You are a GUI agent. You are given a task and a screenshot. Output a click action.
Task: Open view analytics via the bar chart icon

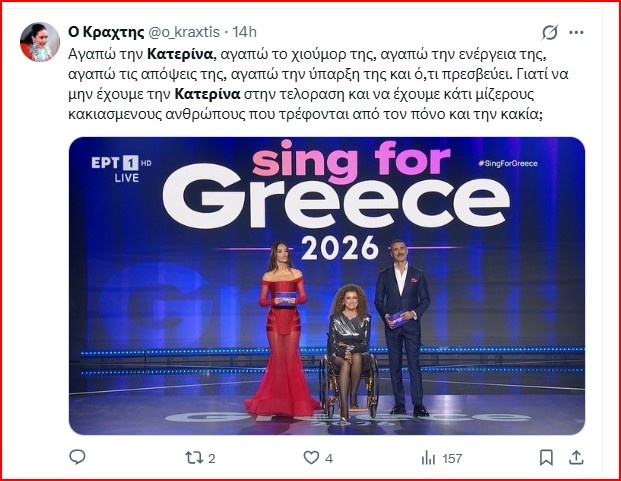(x=429, y=458)
